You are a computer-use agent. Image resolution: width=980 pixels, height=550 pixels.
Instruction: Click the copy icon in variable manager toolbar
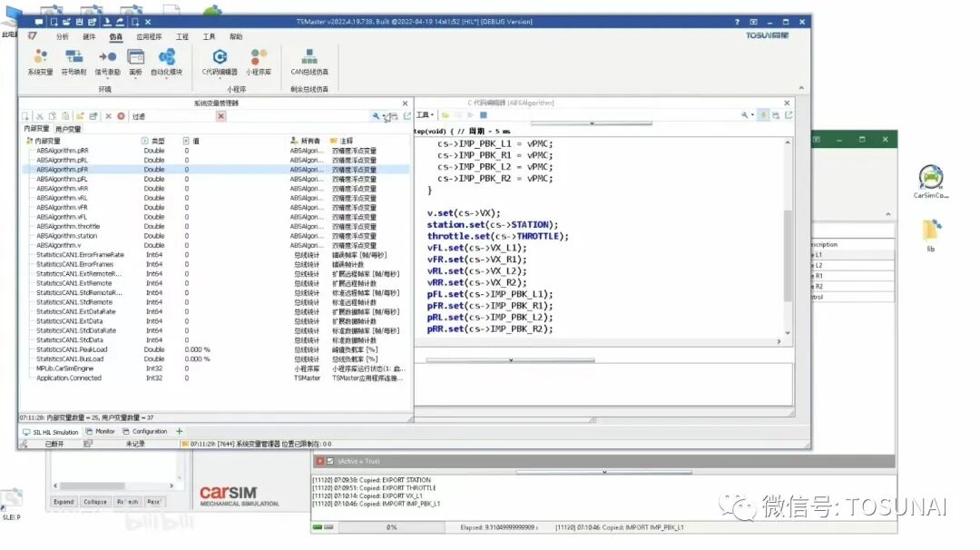click(x=53, y=116)
